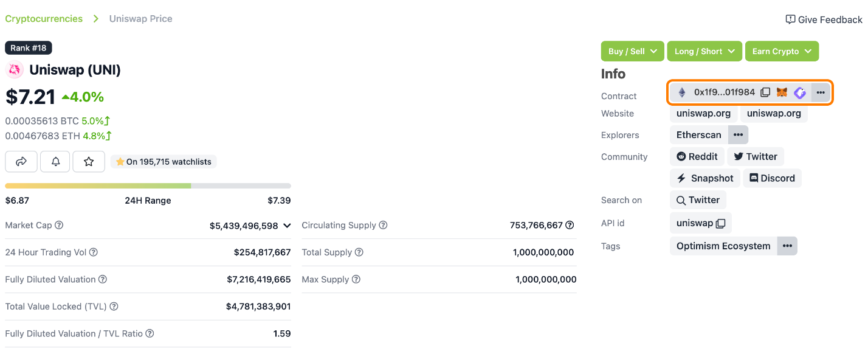The width and height of the screenshot is (868, 360).
Task: Click the price alert bell icon
Action: pyautogui.click(x=55, y=162)
